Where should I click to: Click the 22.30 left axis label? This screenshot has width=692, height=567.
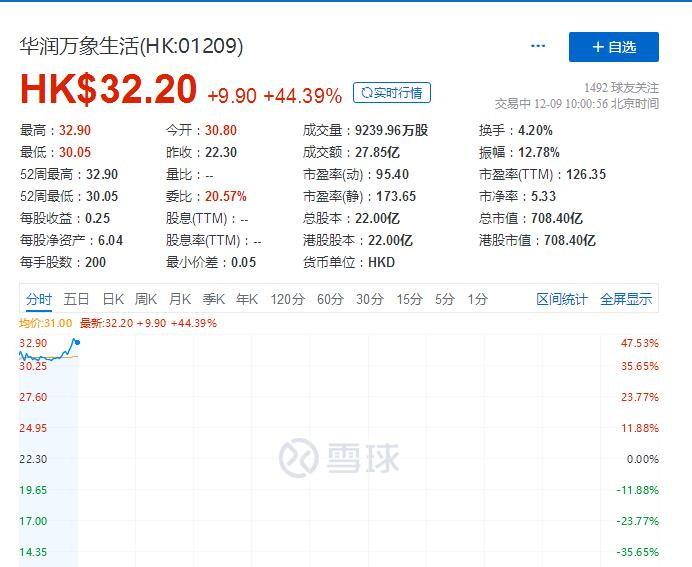tap(33, 459)
